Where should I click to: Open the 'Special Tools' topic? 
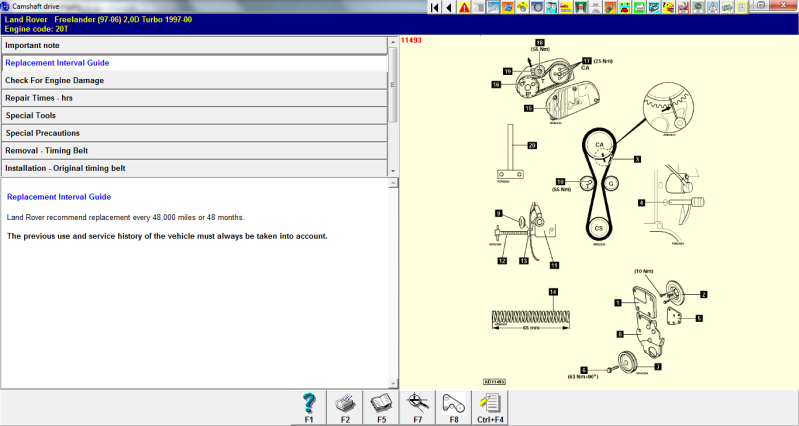click(x=194, y=116)
